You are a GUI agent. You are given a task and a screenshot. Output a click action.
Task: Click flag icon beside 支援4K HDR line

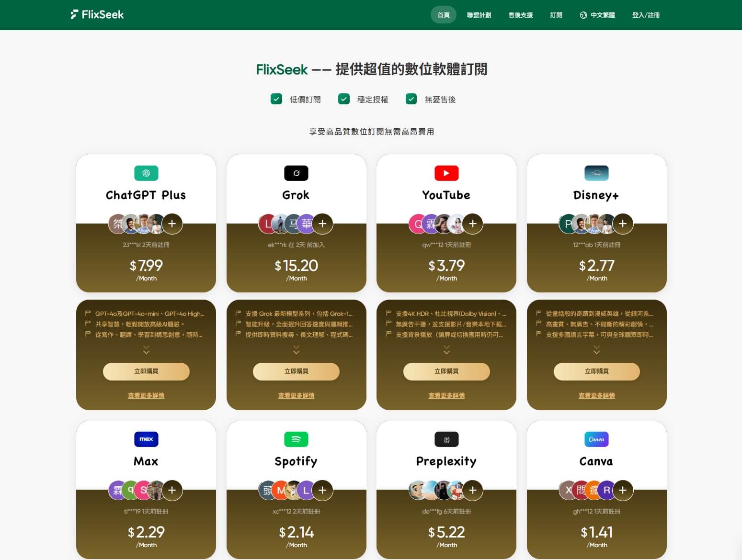point(388,314)
